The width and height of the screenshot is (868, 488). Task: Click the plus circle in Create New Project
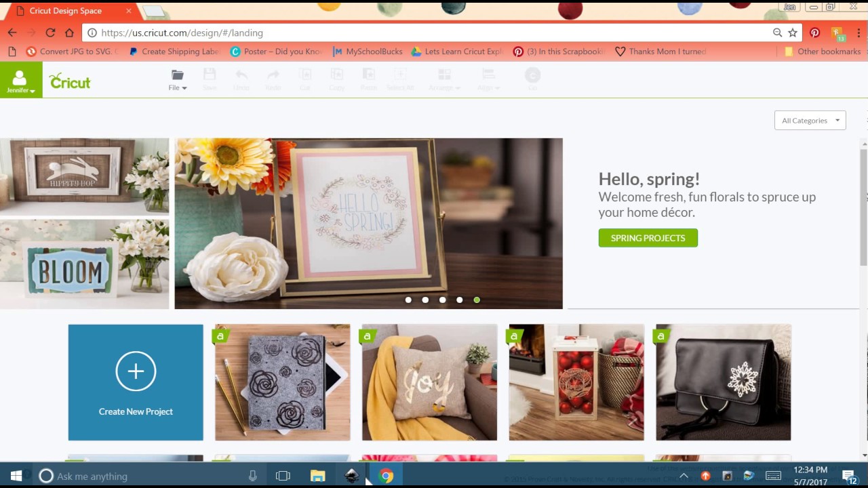pyautogui.click(x=136, y=371)
